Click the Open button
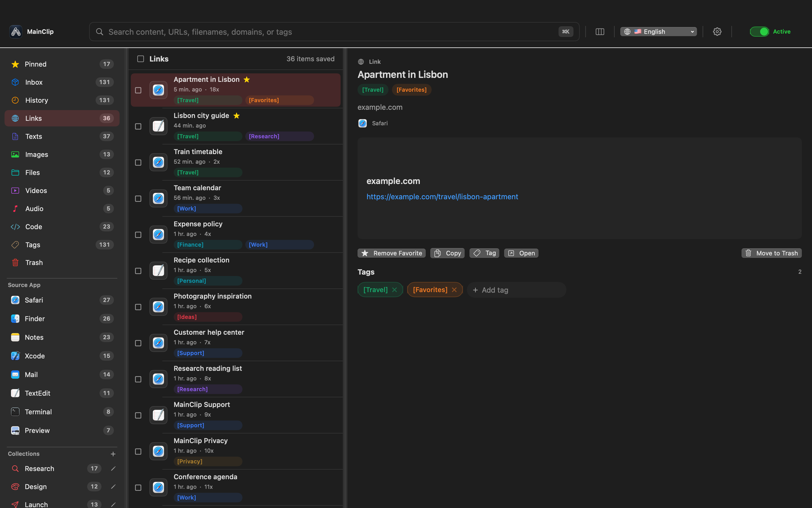This screenshot has width=812, height=508. pos(521,253)
